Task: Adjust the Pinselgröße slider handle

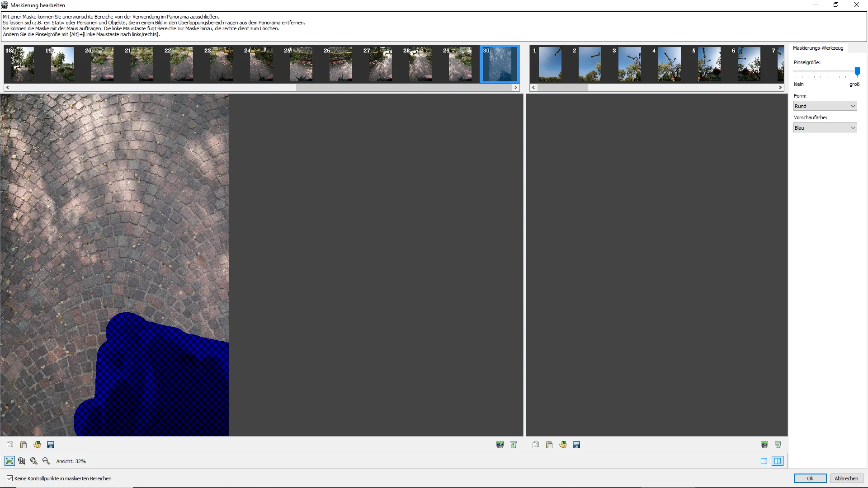Action: click(x=857, y=71)
